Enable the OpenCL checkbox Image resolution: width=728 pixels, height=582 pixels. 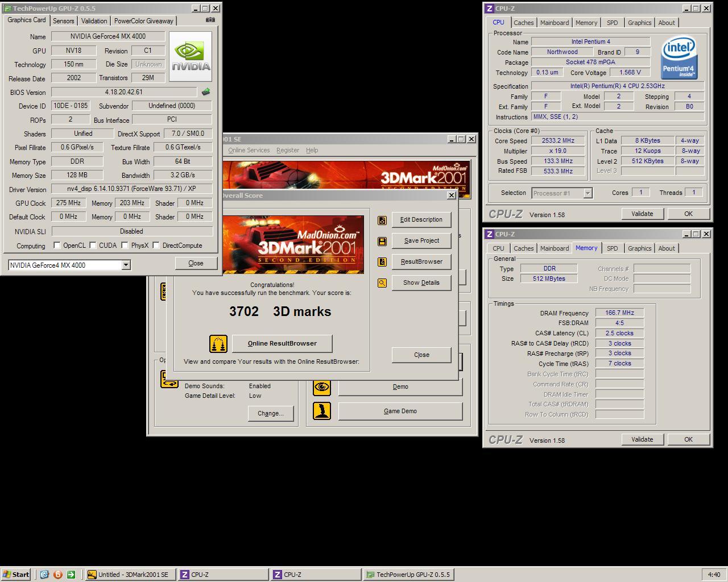tap(57, 246)
